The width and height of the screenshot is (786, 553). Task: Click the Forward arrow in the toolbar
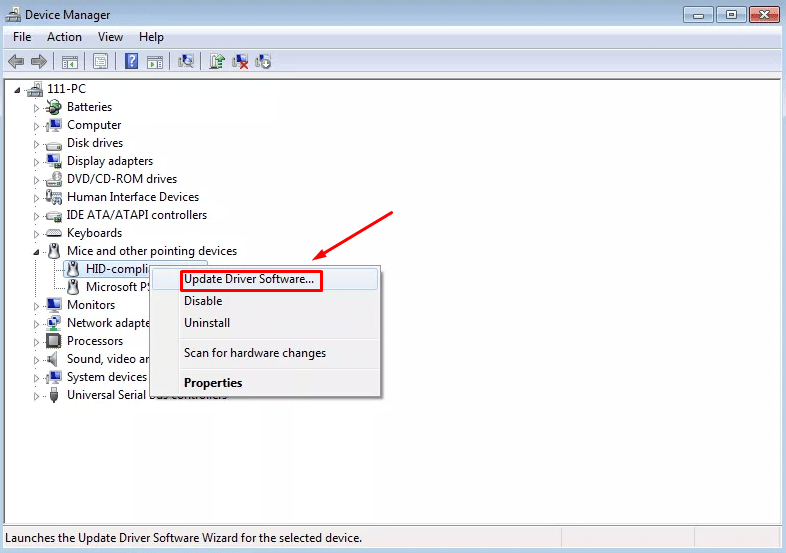(38, 61)
